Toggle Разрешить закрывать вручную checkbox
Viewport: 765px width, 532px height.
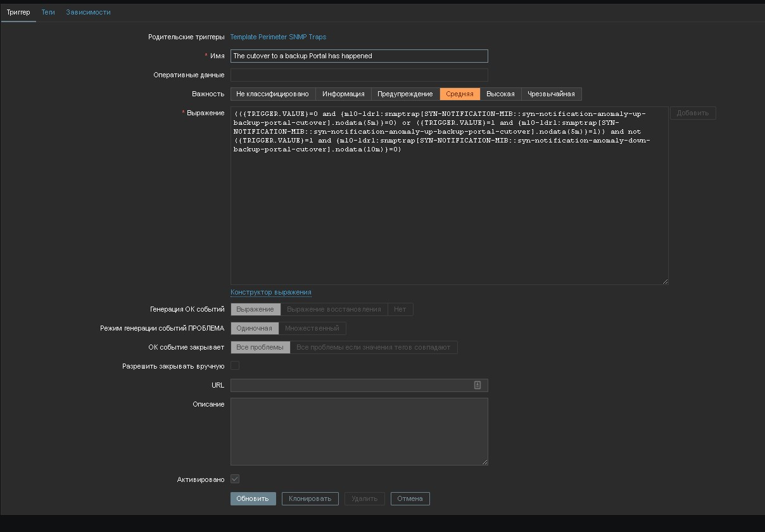[235, 365]
